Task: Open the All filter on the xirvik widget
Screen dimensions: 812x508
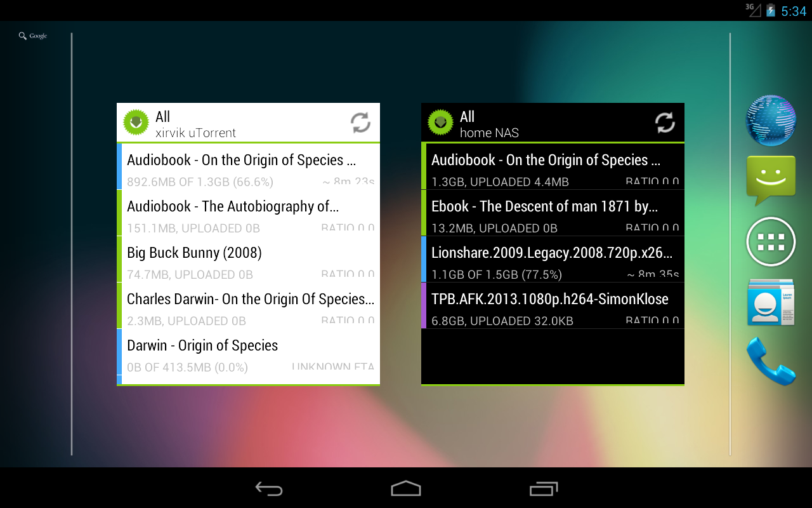Action: [162, 117]
